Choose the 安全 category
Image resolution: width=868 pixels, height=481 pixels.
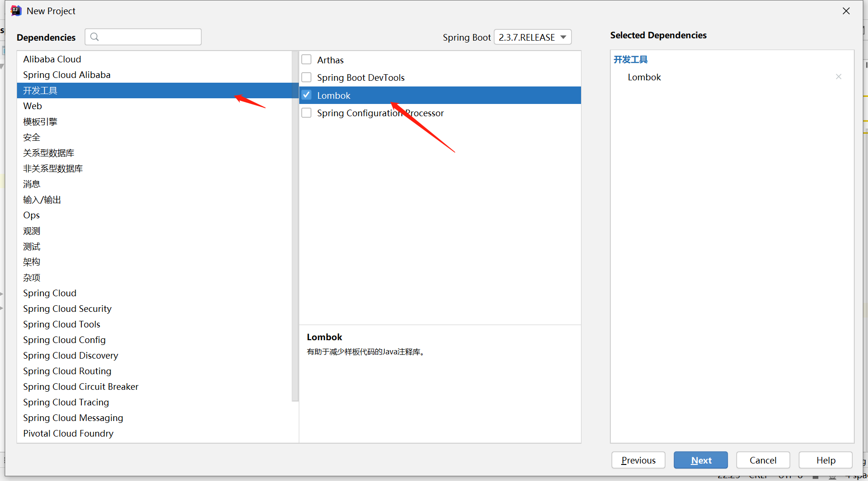click(155, 137)
